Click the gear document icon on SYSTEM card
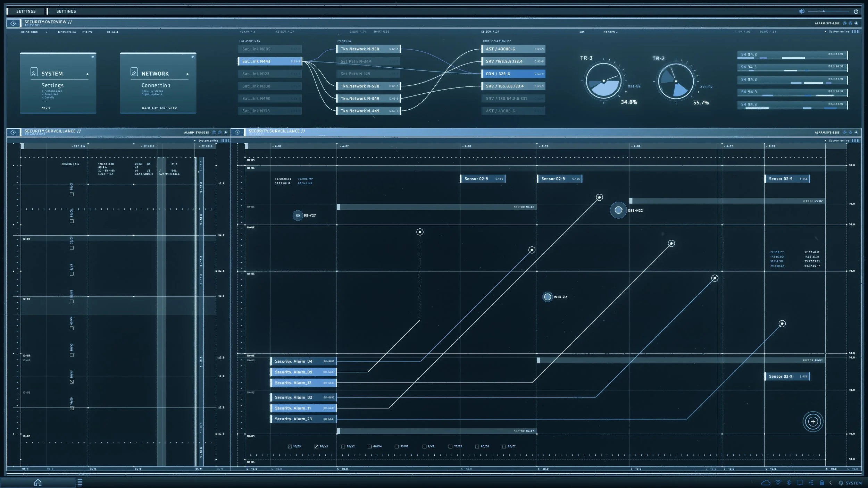Image resolution: width=868 pixels, height=488 pixels. [x=34, y=72]
